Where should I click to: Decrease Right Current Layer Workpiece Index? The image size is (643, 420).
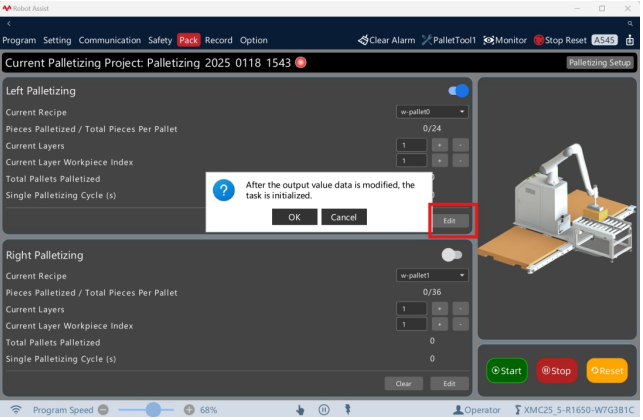461,324
